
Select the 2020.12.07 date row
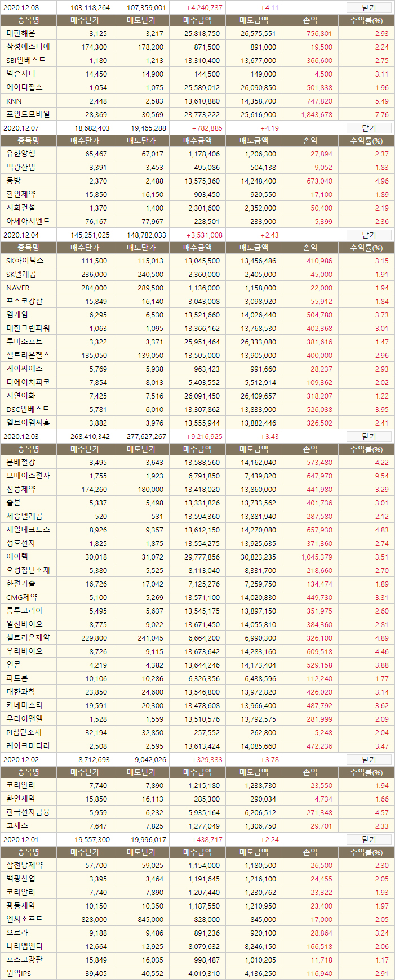197,128
